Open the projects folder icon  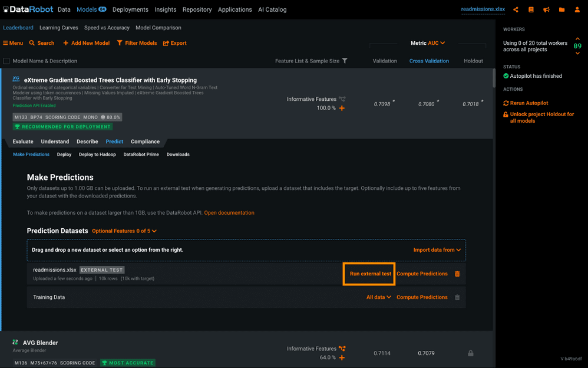click(x=561, y=10)
